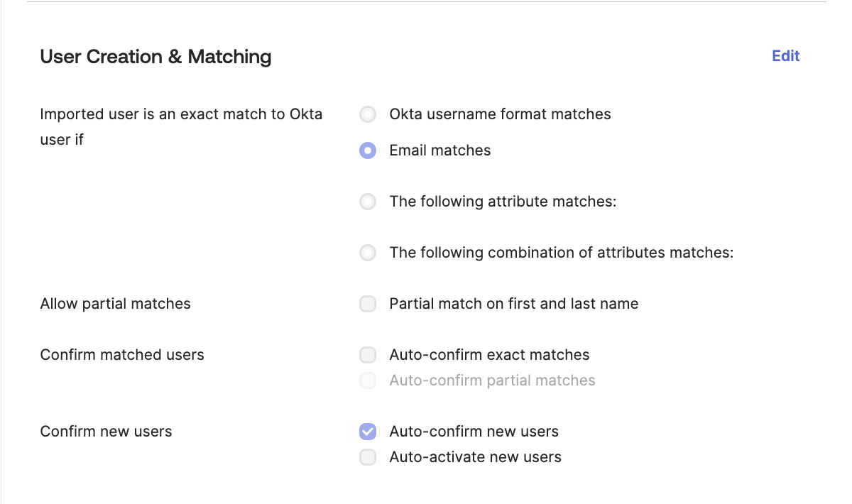The image size is (852, 504).
Task: Uncheck the Auto-confirm new users checkbox
Action: tap(368, 432)
